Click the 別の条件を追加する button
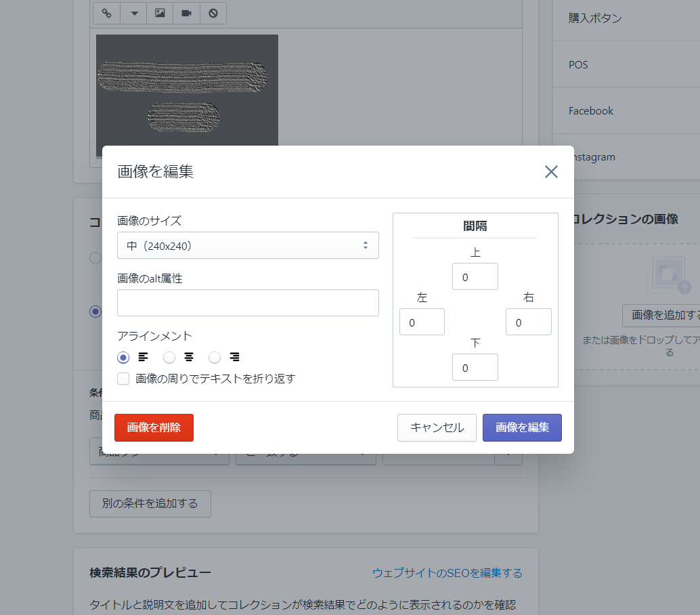Screen dimensions: 700x615 pyautogui.click(x=150, y=504)
